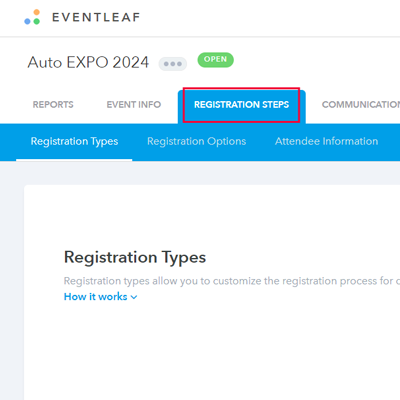The image size is (400, 400).
Task: Select the REGISTRATION STEPS tab
Action: click(242, 106)
